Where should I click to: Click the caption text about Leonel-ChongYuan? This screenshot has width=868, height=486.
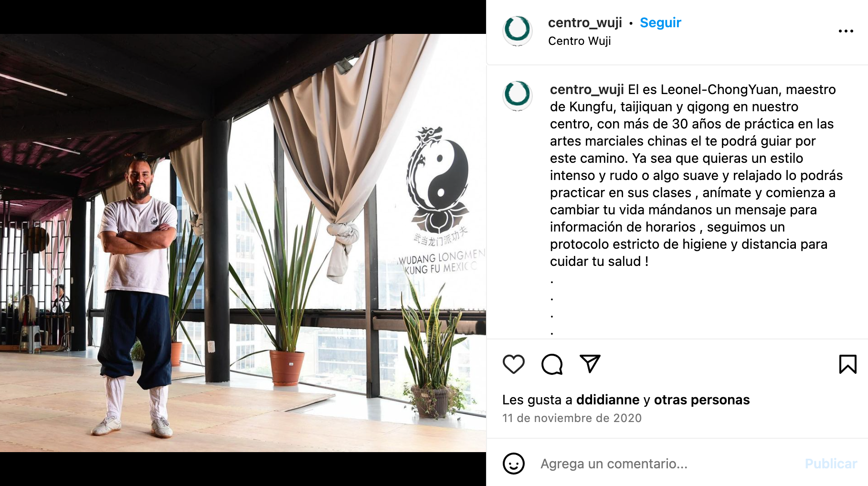pos(696,175)
